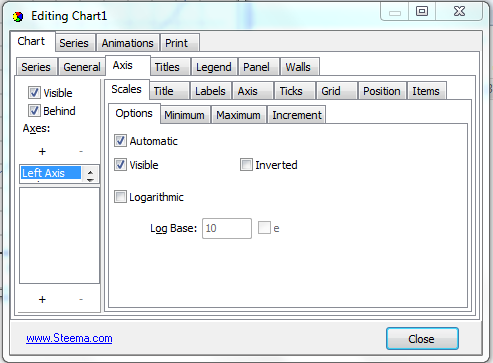493x363 pixels.
Task: Click the Close button
Action: (422, 339)
